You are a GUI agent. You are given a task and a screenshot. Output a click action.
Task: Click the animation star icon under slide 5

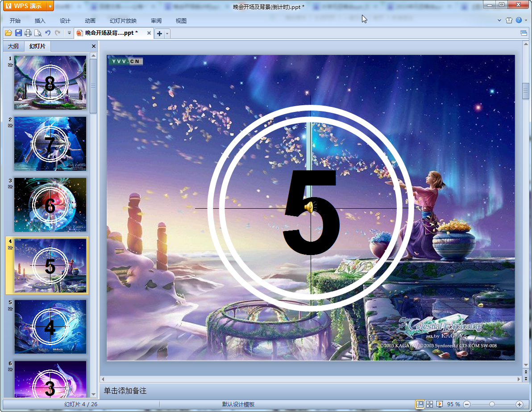(10, 309)
